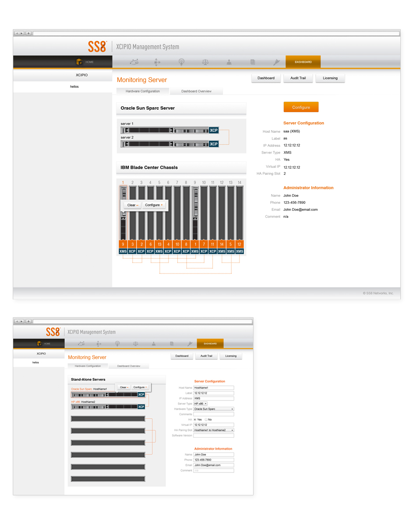
Task: Click Audit Trail button in the Stand-Alone Servers window
Action: pos(206,356)
